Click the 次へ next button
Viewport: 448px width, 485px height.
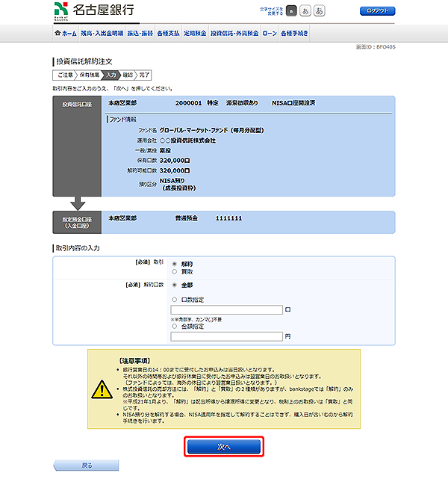point(224,447)
